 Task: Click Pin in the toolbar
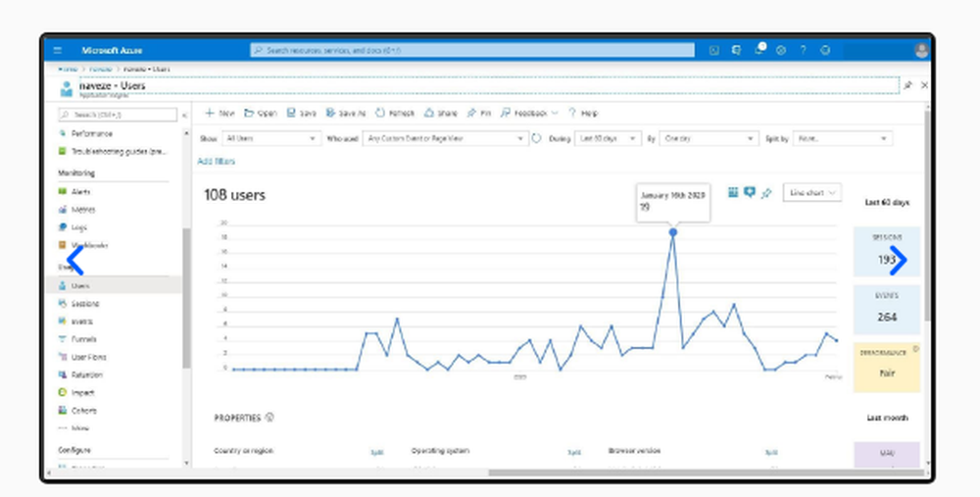point(479,113)
